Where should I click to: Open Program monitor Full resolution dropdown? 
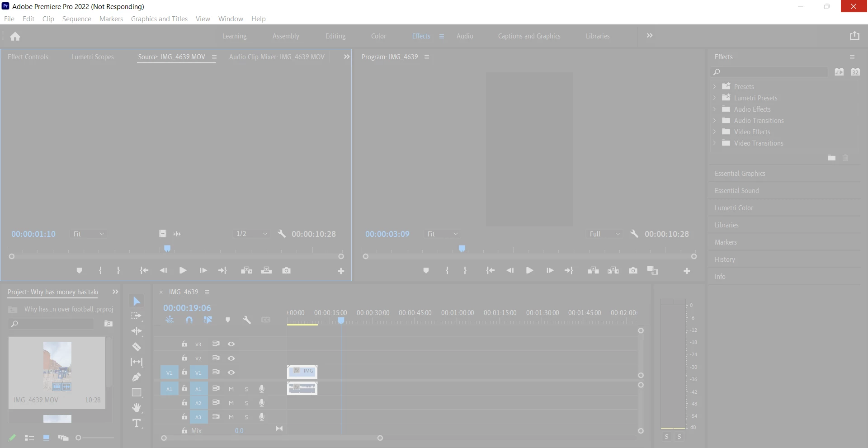[x=604, y=234]
